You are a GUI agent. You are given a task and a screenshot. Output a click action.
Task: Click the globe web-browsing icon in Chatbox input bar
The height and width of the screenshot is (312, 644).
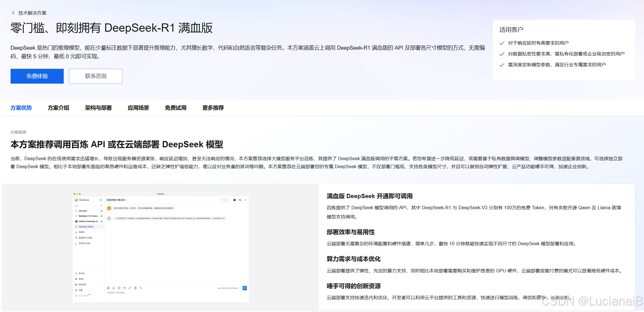click(x=135, y=288)
